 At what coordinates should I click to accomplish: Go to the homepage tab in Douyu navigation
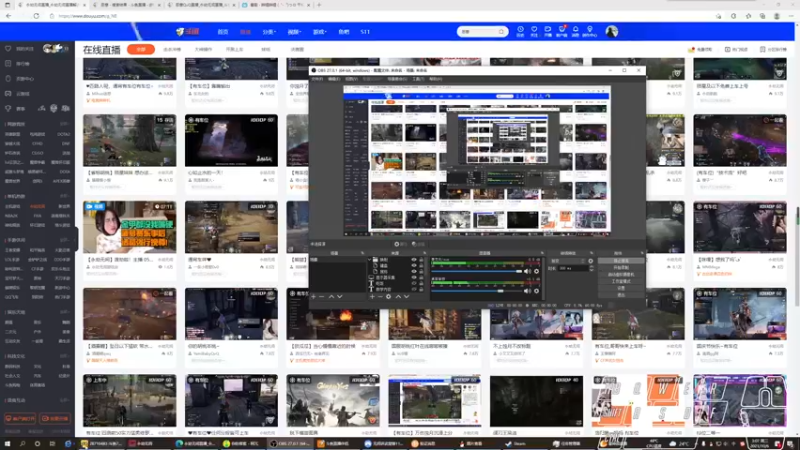coord(223,32)
